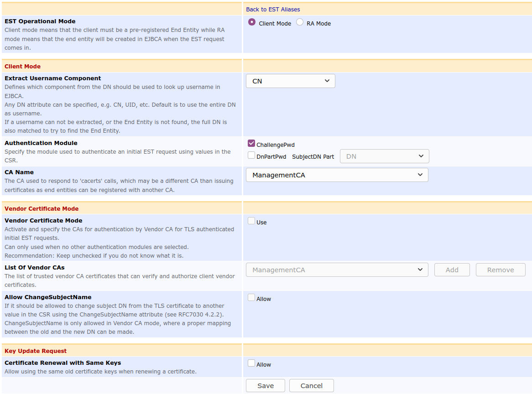Screen dimensions: 532x394
Task: Check Allow for Certificate Renewal with Same Keys
Action: 251,363
